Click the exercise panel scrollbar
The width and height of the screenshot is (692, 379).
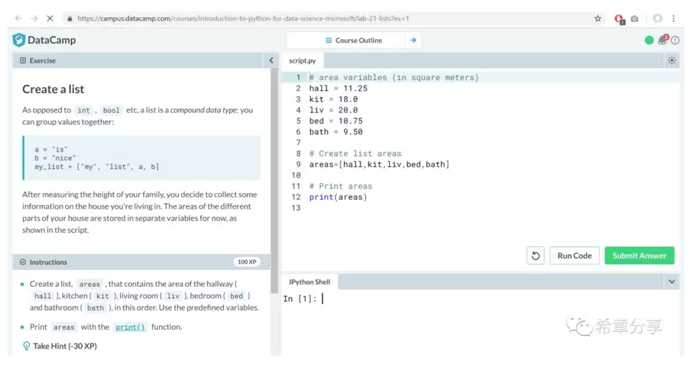(274, 181)
